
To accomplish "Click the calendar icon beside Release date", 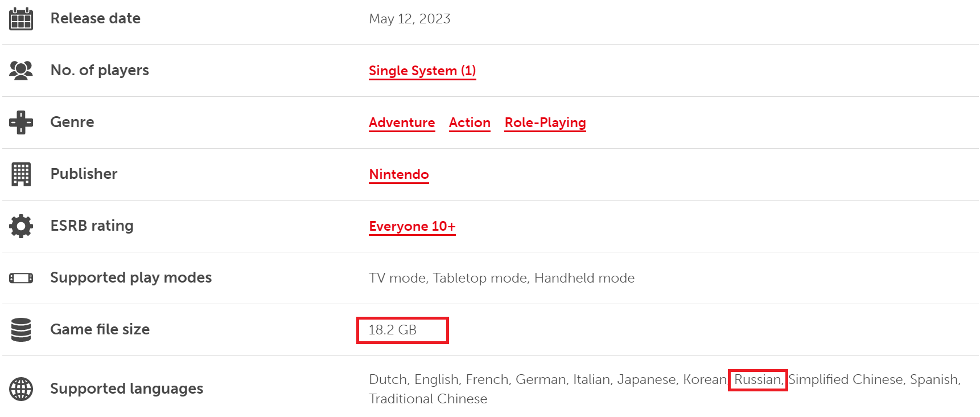I will coord(21,19).
